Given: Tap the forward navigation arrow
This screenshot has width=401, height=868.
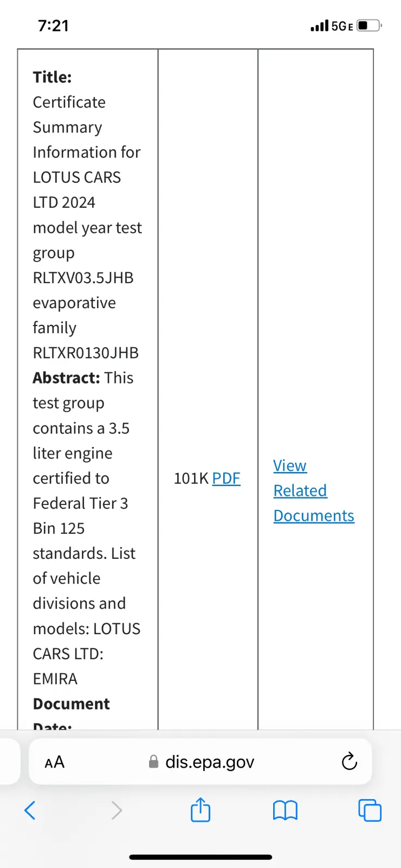Looking at the screenshot, I should coord(116,810).
